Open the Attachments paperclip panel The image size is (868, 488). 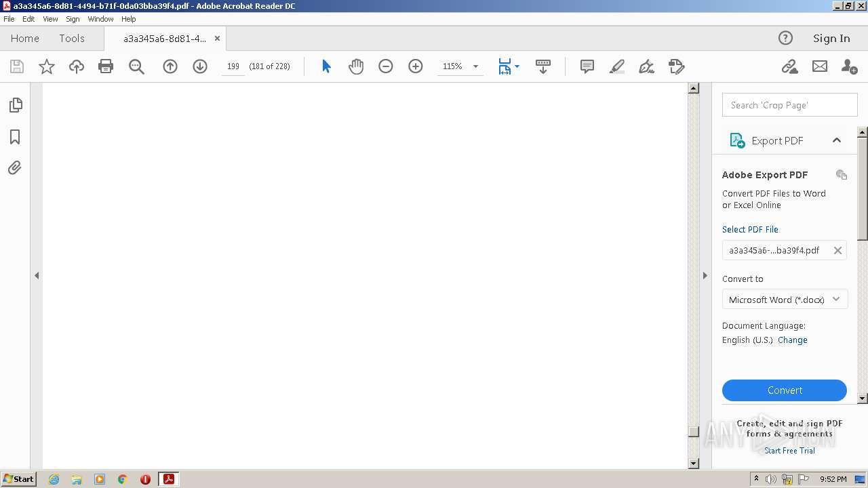pos(15,167)
